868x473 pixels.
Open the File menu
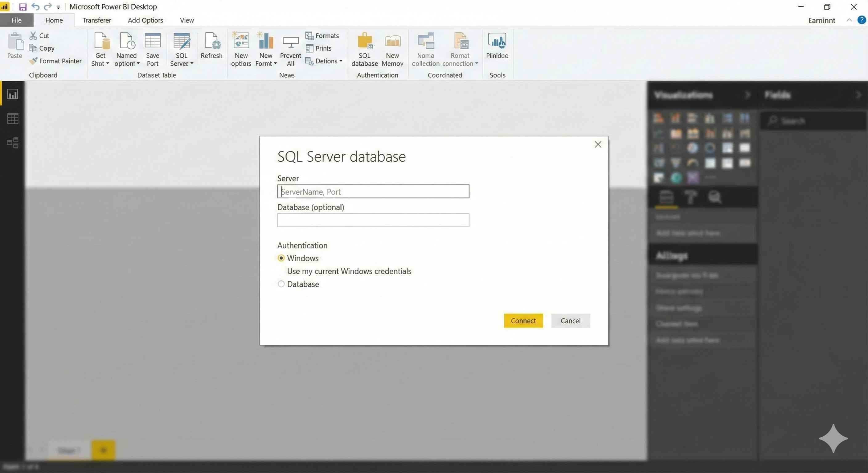(16, 20)
